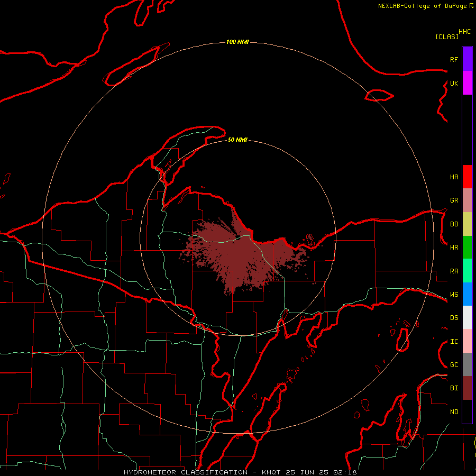
Task: Click the HR green legend swatch
Action: coord(467,248)
